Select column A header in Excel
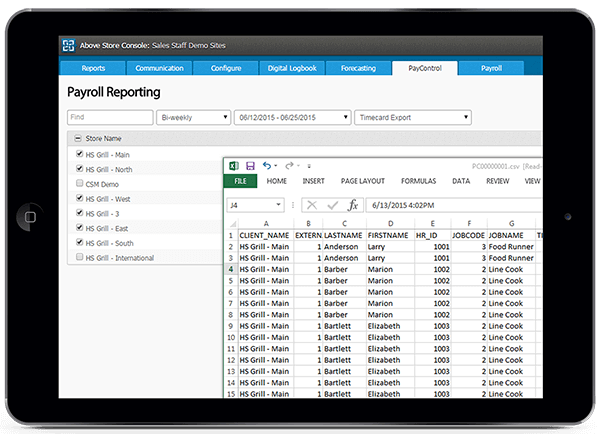 click(266, 224)
